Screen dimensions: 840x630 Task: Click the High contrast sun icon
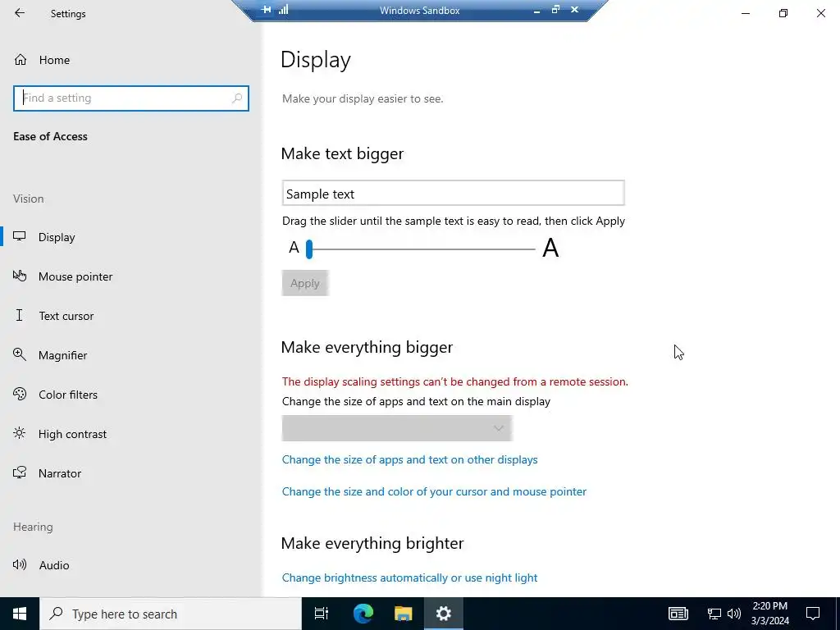(20, 433)
